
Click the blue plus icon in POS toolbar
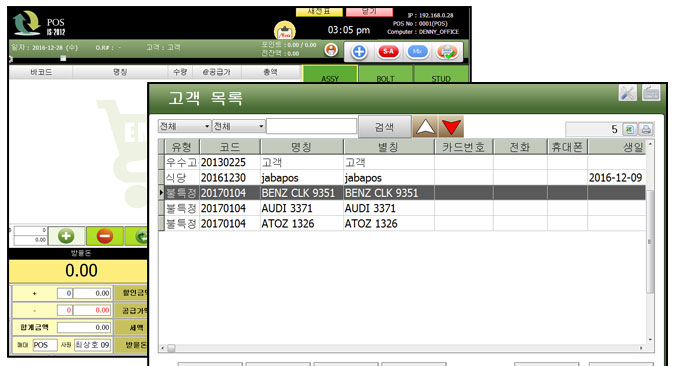click(x=359, y=52)
